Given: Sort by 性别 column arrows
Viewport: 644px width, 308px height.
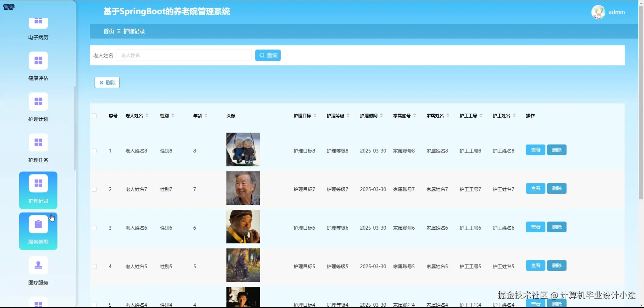Looking at the screenshot, I should click(x=173, y=116).
